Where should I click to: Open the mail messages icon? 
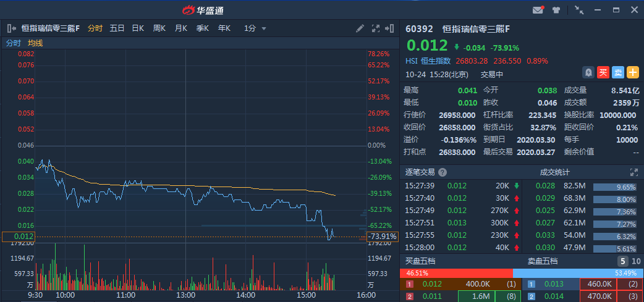tap(538, 10)
